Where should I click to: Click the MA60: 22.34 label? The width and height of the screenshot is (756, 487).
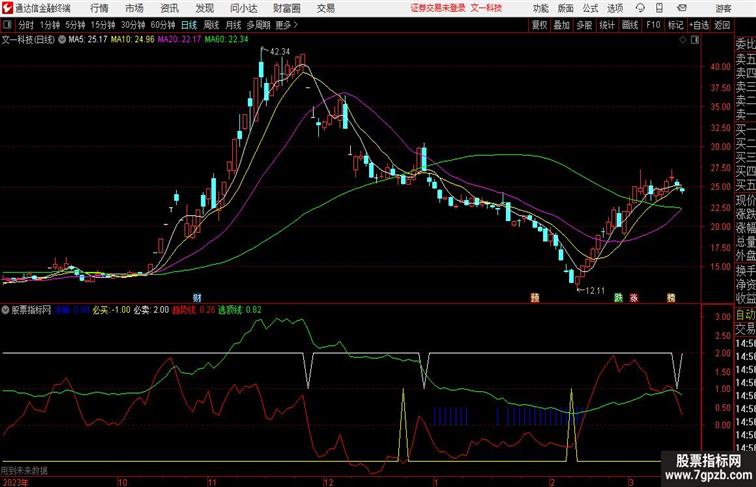[226, 40]
